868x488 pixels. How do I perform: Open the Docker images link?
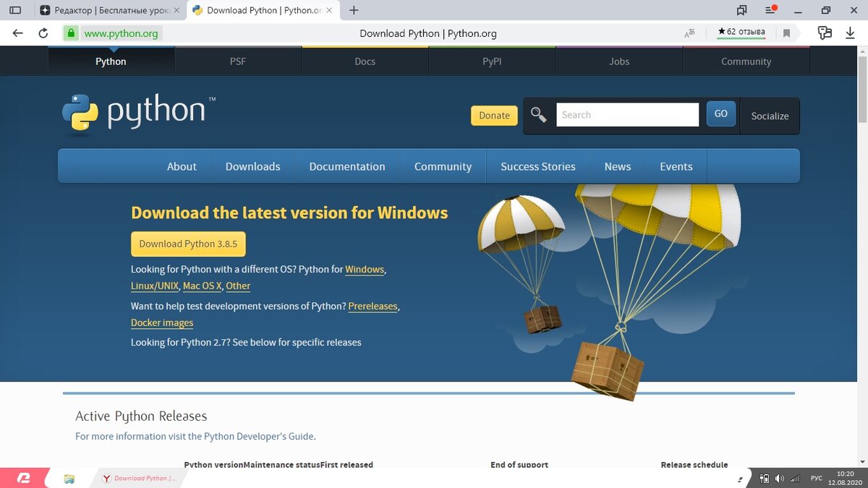(x=162, y=322)
